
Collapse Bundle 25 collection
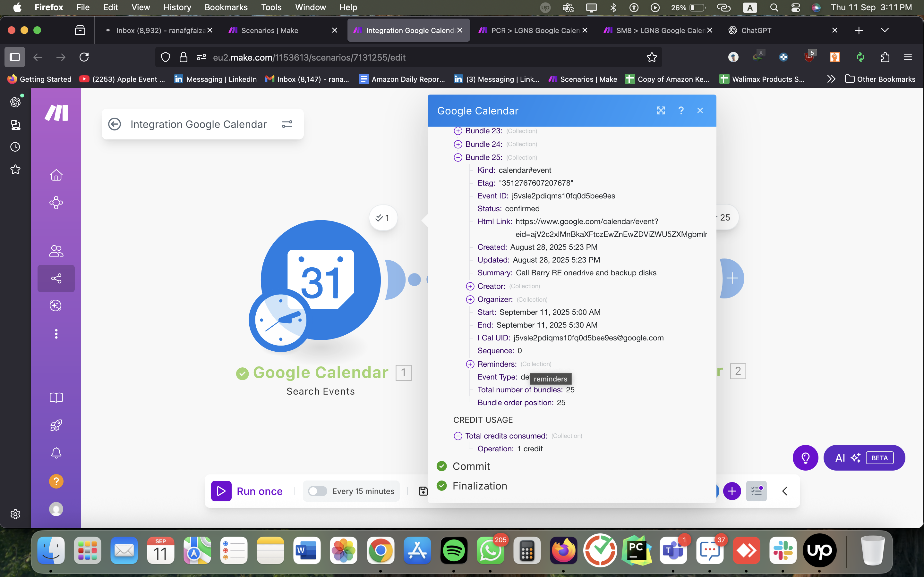click(458, 157)
